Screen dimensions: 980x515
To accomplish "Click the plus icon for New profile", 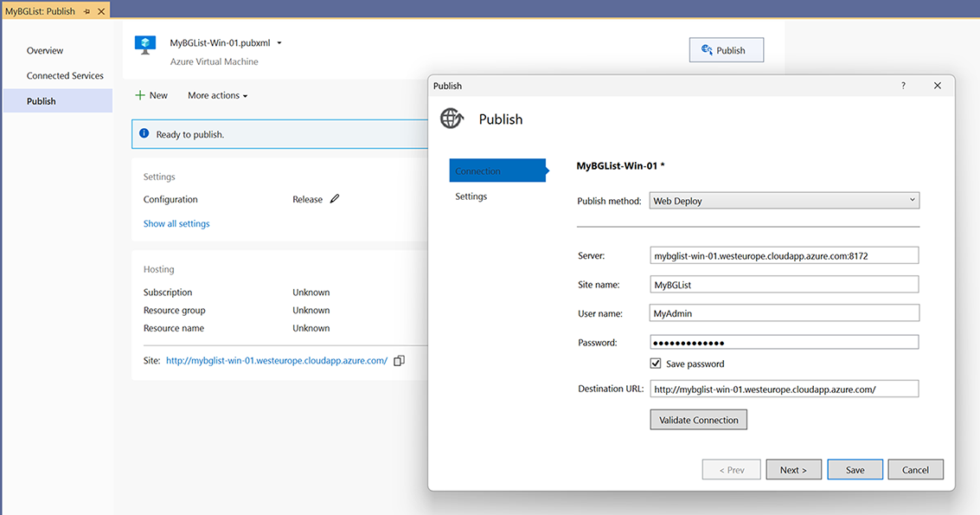I will point(140,95).
